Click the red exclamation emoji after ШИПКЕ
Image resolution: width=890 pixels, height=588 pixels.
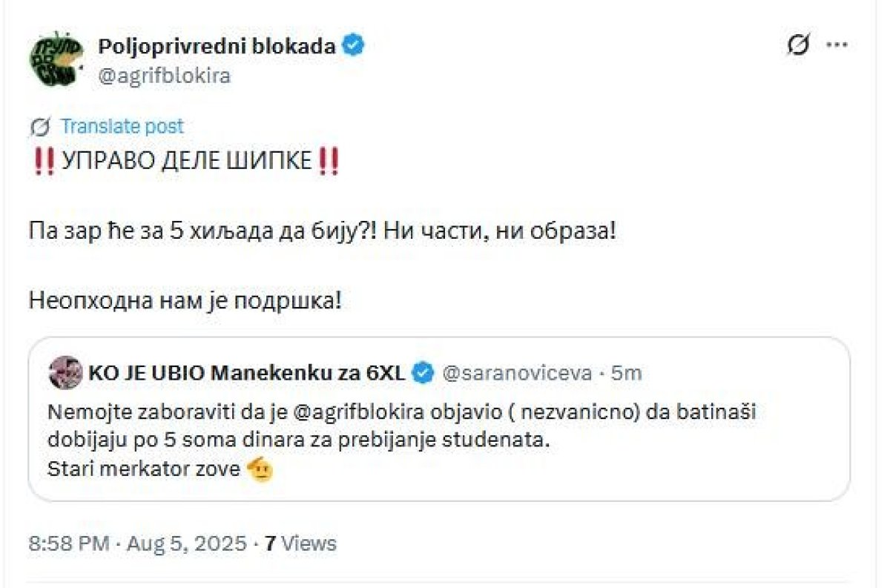pyautogui.click(x=327, y=162)
